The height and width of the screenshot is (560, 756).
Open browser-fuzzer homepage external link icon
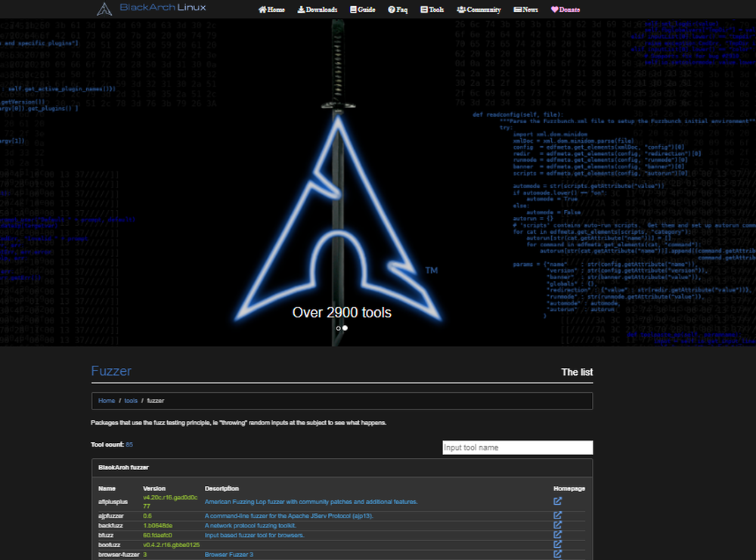pos(557,554)
